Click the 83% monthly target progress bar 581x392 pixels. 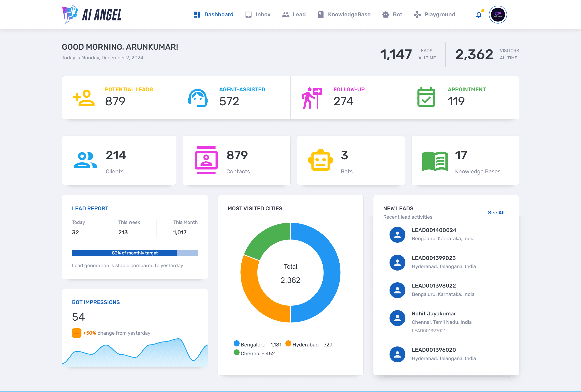tap(135, 253)
